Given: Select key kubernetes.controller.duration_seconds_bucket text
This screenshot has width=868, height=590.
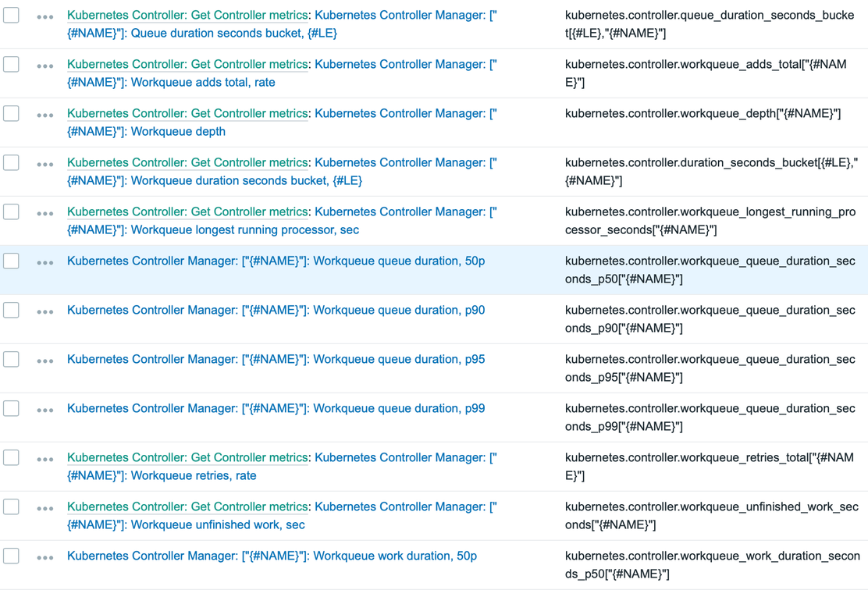Looking at the screenshot, I should (711, 172).
